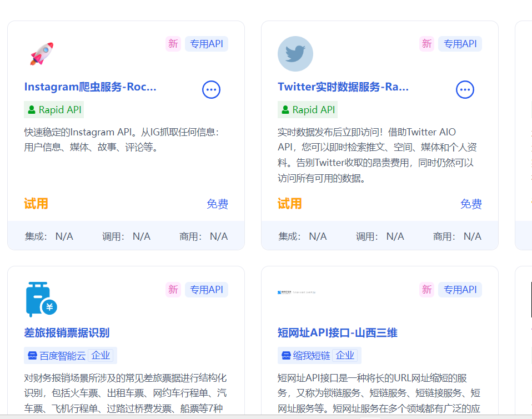This screenshot has width=532, height=419.
Task: Click the Rapid API provider tag on Instagram card
Action: [54, 109]
